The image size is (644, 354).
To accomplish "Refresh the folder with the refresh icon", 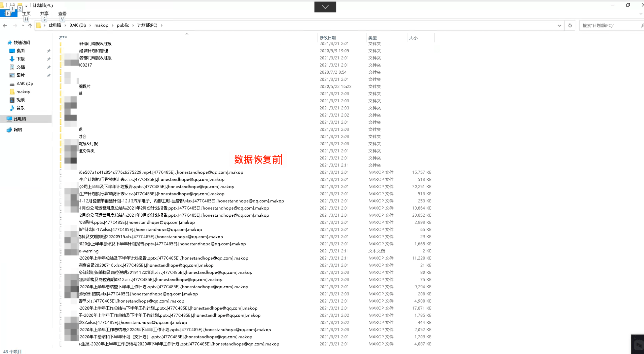I will pos(570,25).
